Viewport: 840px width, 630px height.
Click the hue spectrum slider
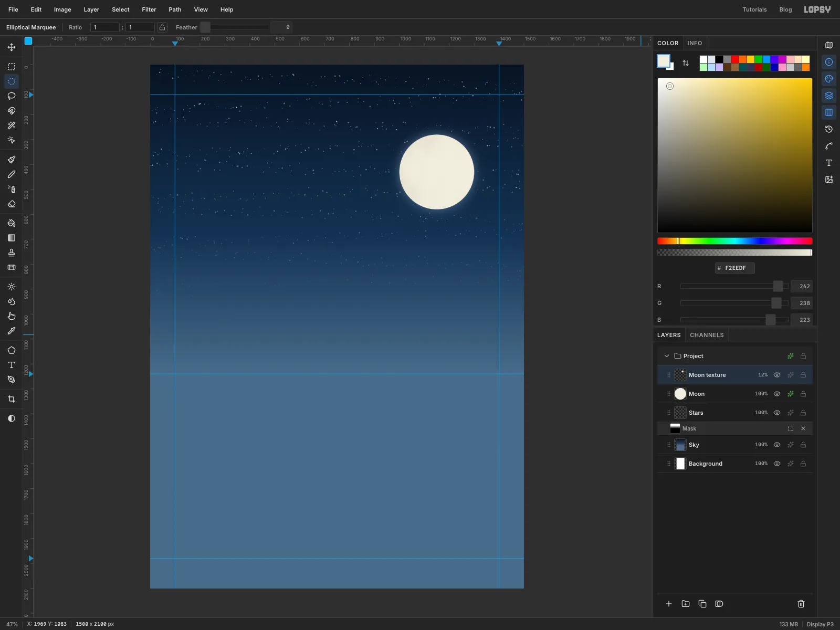[x=735, y=241]
